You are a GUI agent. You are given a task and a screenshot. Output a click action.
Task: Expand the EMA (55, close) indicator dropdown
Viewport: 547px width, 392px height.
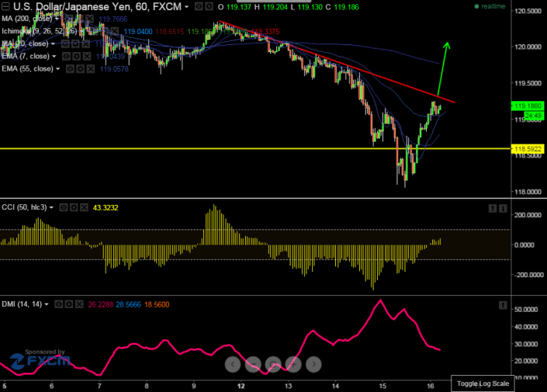[x=58, y=69]
